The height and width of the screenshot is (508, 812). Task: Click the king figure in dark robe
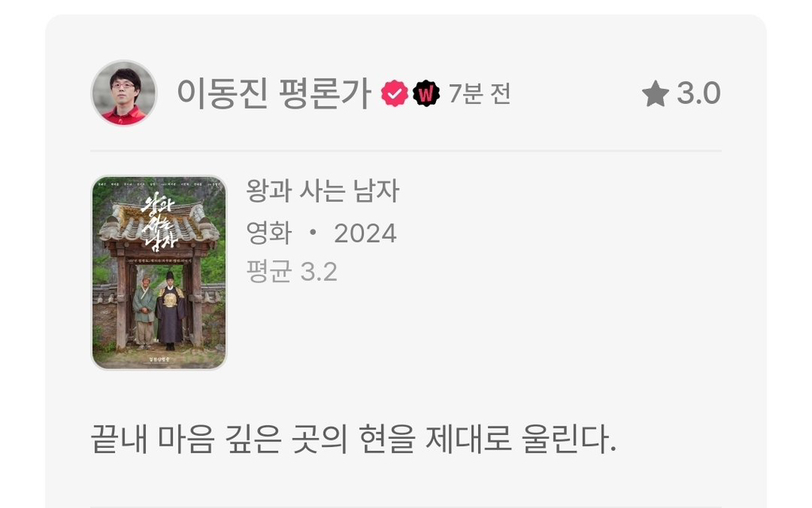click(x=170, y=310)
